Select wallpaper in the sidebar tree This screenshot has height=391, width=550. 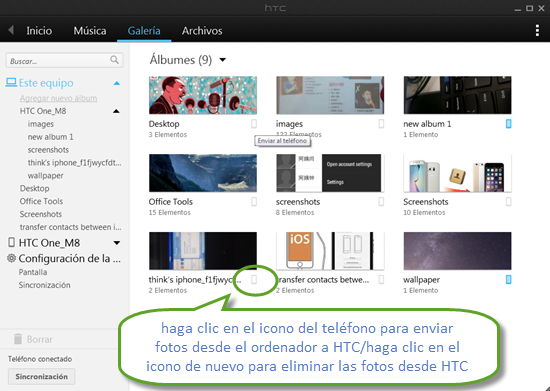point(46,175)
